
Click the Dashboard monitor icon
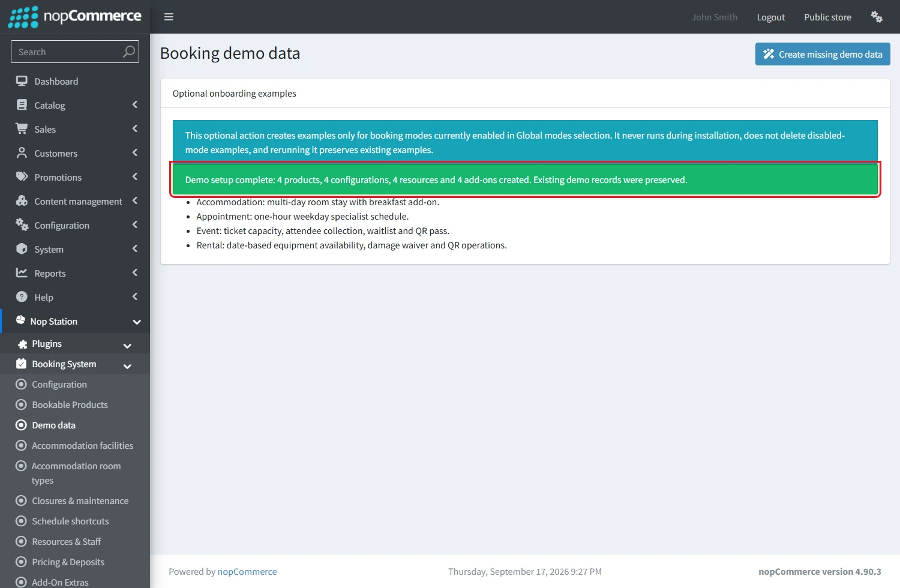(22, 81)
